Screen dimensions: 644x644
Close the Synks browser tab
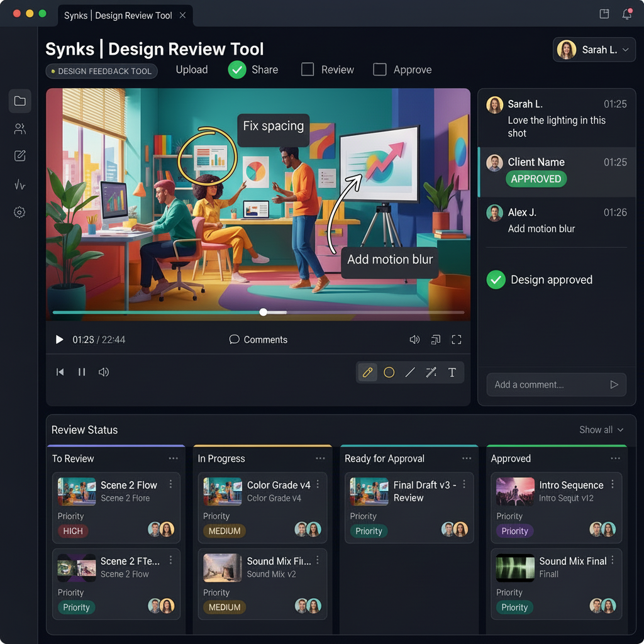183,15
